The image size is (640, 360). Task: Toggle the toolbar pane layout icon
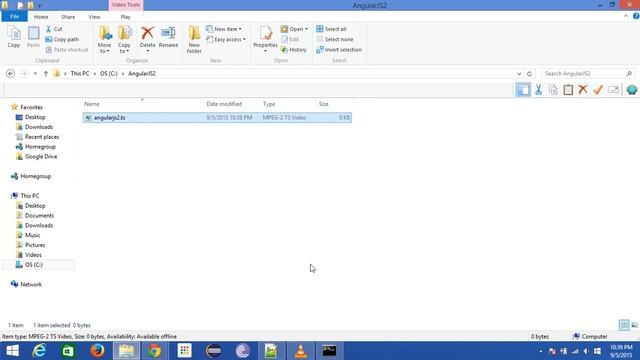click(523, 90)
